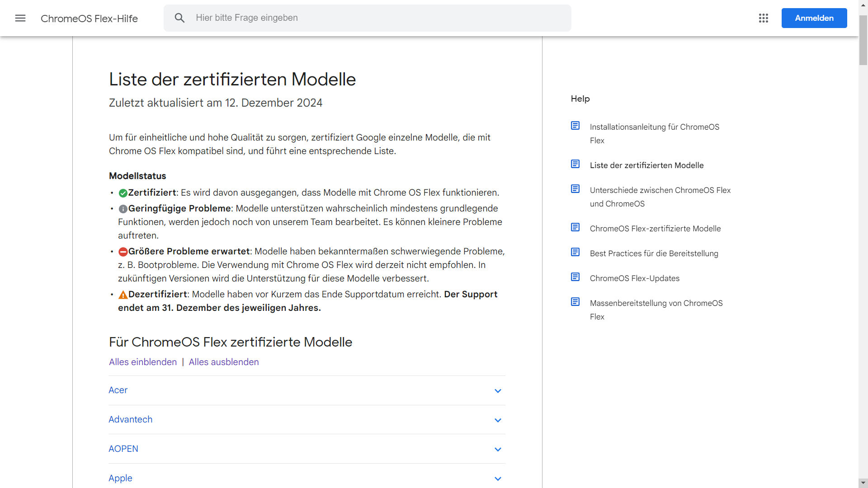The width and height of the screenshot is (868, 488).
Task: Open ChromeOS Flex-zertifizierte Modelle article
Action: coord(655,229)
